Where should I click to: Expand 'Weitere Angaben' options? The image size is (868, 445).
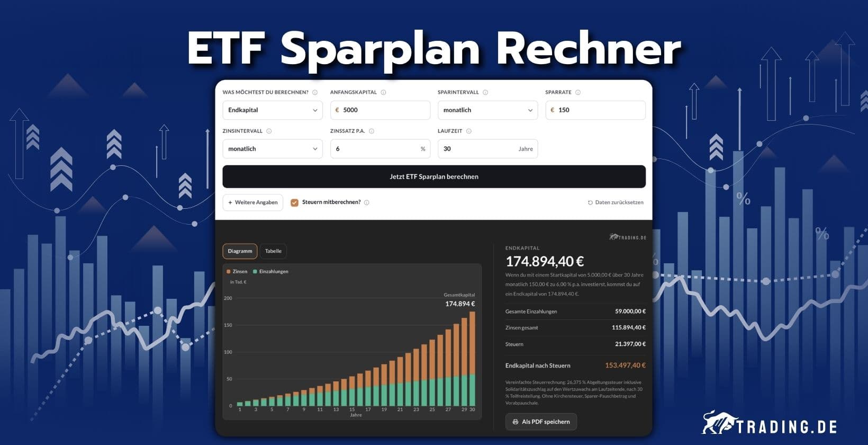click(253, 202)
